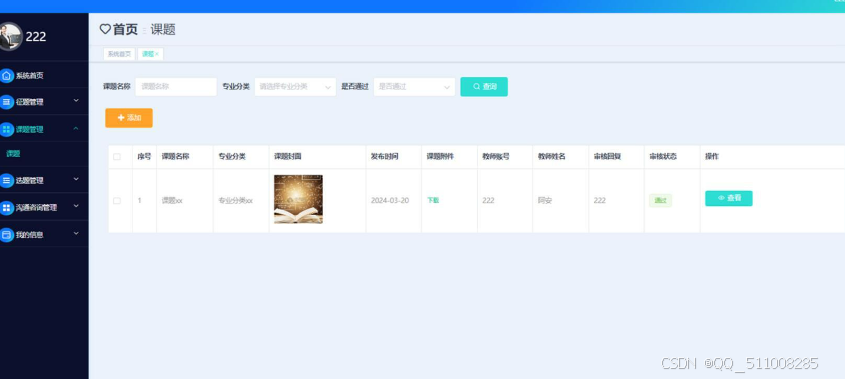The image size is (845, 379).
Task: Click the 审核回复 column header
Action: click(607, 157)
